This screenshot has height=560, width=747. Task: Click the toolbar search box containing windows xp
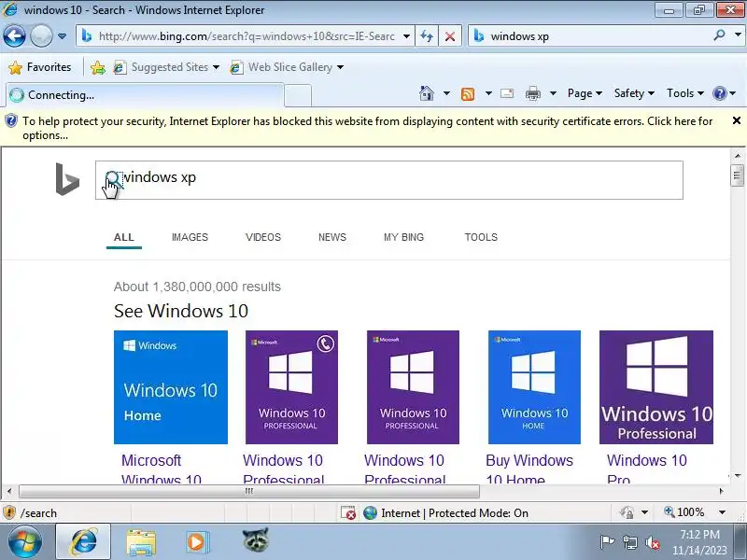pyautogui.click(x=598, y=36)
